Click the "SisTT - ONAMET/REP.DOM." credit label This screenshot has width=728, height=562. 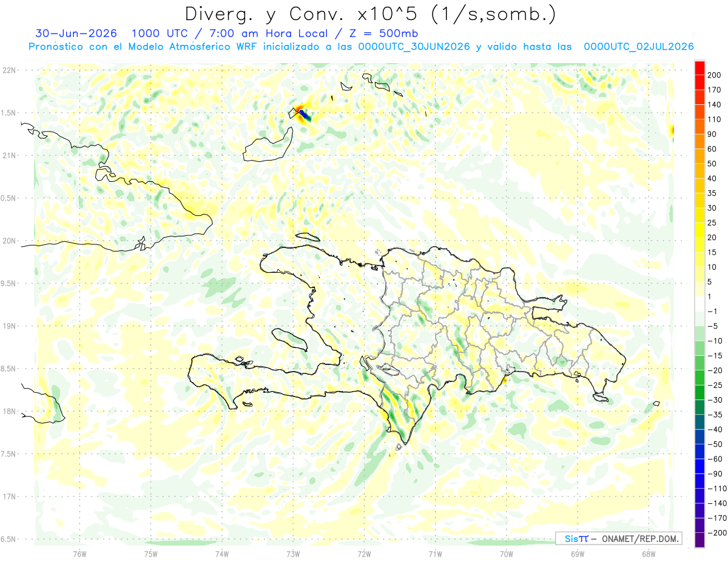pos(619,538)
